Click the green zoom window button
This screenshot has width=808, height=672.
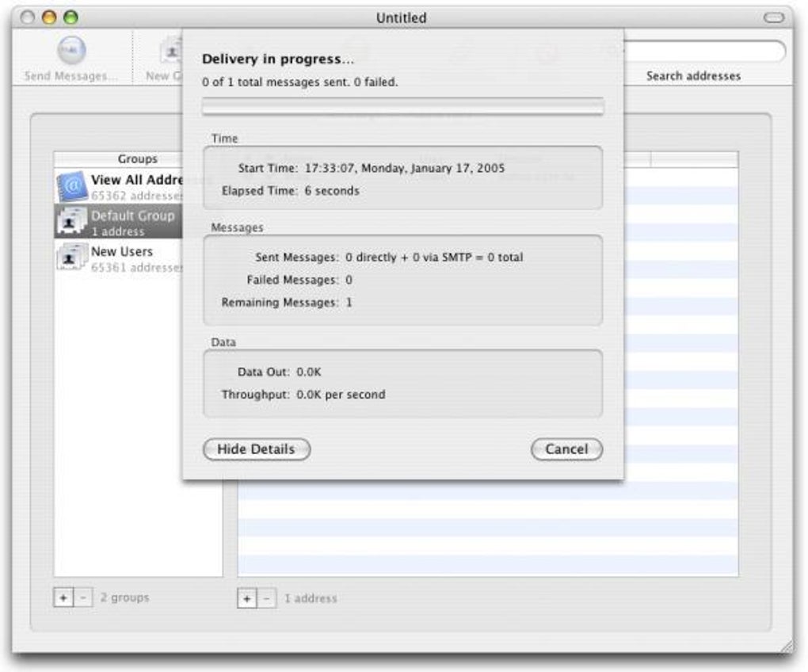(71, 17)
